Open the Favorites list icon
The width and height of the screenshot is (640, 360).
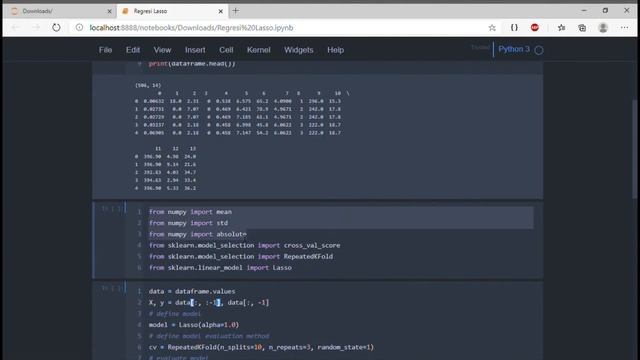(x=562, y=27)
